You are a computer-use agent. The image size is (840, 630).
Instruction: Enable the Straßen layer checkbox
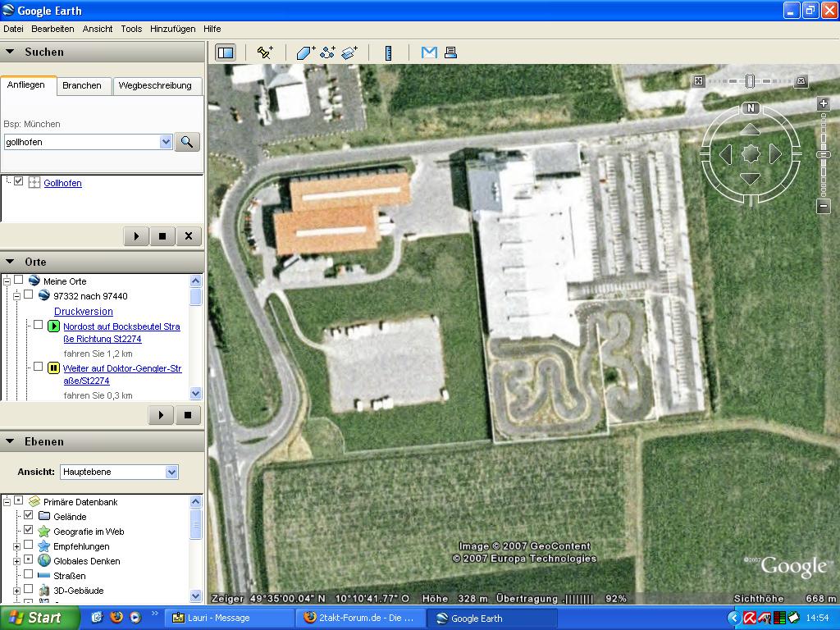[29, 575]
